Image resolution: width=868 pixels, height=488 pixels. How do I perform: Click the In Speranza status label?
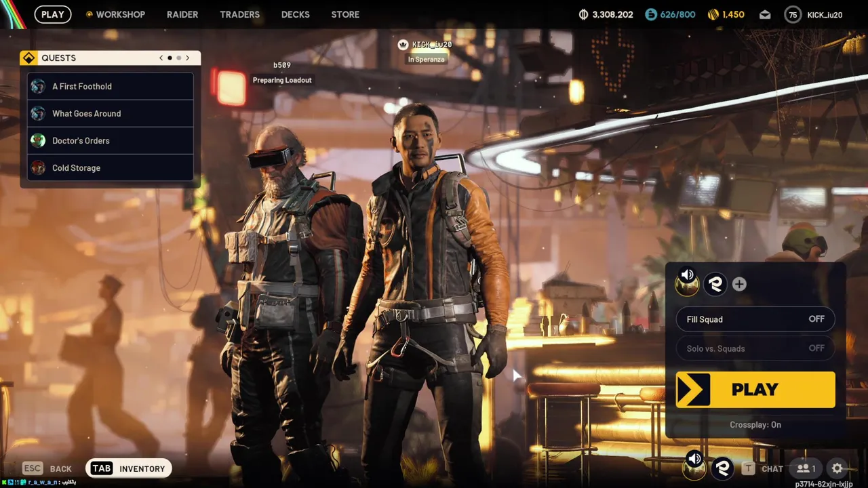click(x=427, y=60)
